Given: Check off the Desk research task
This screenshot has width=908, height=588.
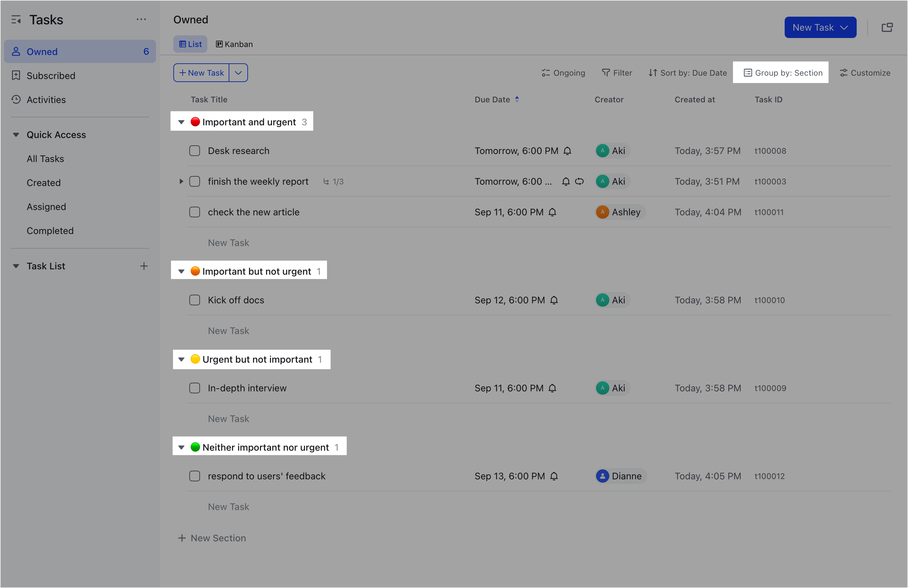Looking at the screenshot, I should tap(195, 151).
